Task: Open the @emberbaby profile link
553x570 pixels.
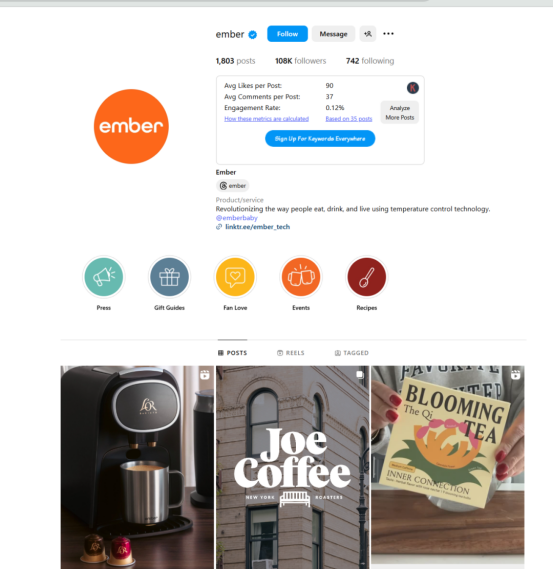Action: [237, 218]
